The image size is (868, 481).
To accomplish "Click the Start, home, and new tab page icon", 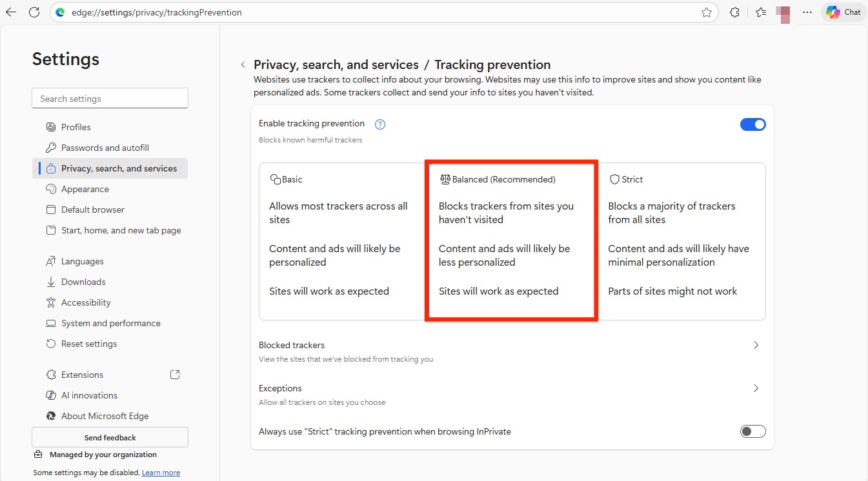I will [51, 230].
